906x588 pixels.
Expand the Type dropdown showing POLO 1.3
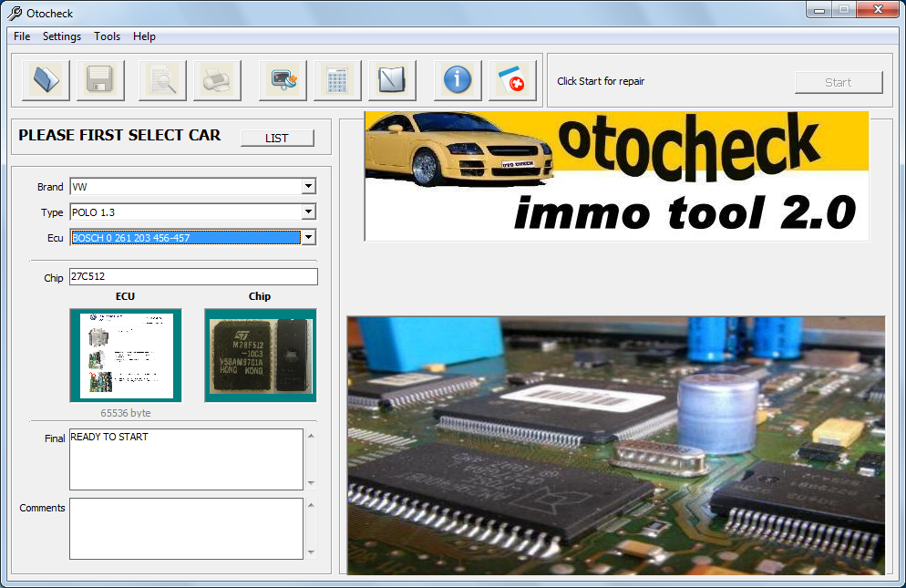pyautogui.click(x=309, y=212)
